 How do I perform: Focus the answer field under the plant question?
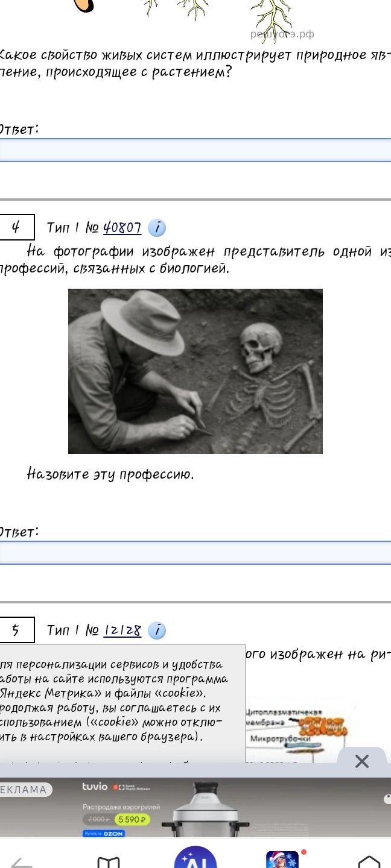point(195,149)
